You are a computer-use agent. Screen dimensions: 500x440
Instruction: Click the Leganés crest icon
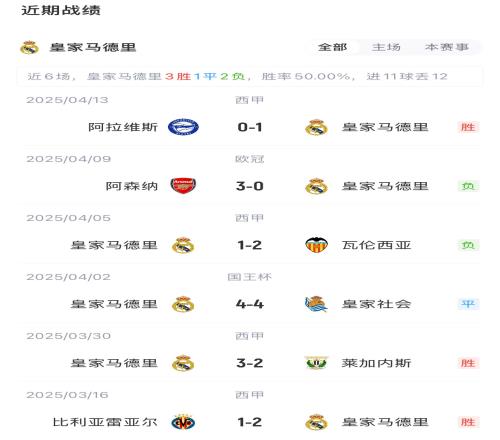(x=316, y=363)
